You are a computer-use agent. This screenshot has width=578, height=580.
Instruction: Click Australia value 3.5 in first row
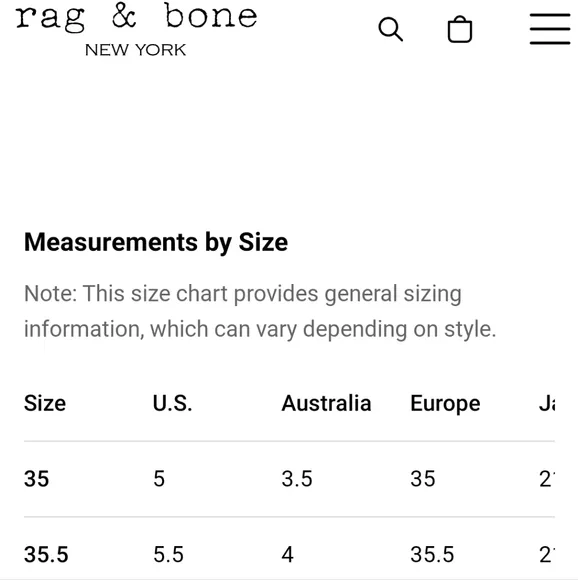click(x=297, y=479)
